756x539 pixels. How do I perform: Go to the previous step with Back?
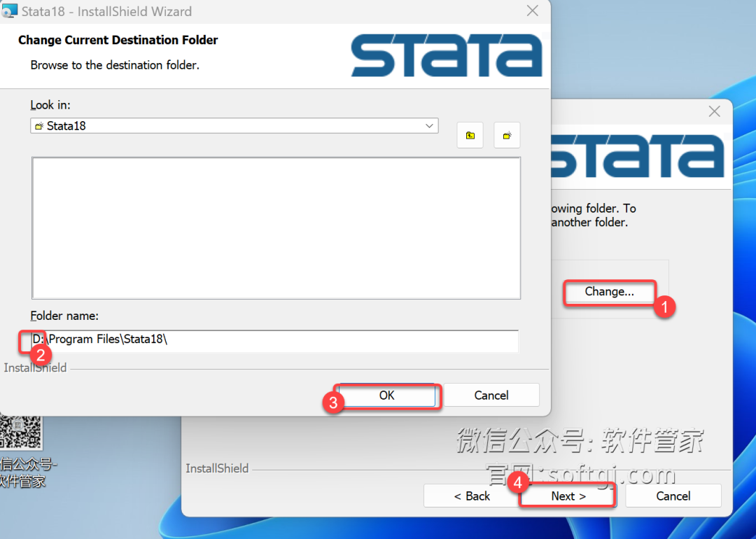pyautogui.click(x=472, y=496)
